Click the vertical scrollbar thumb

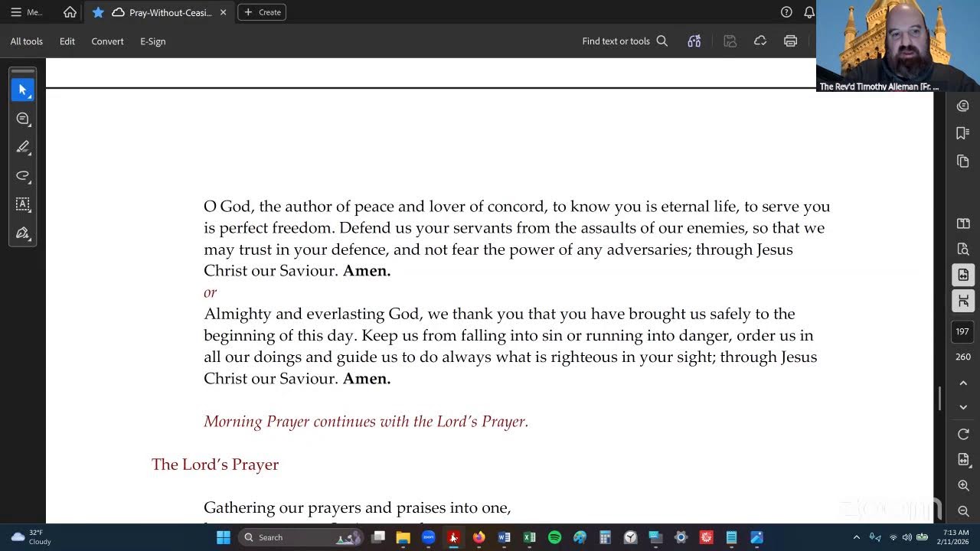(x=940, y=398)
